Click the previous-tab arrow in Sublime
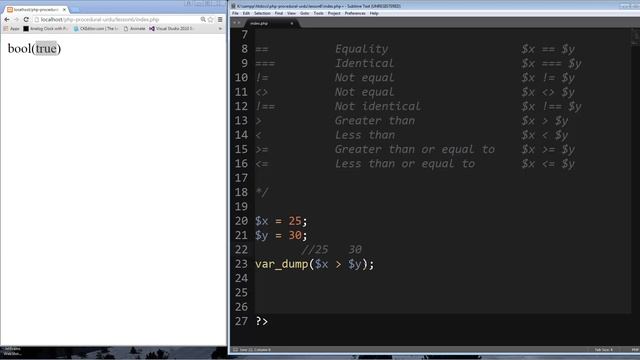 [234, 23]
